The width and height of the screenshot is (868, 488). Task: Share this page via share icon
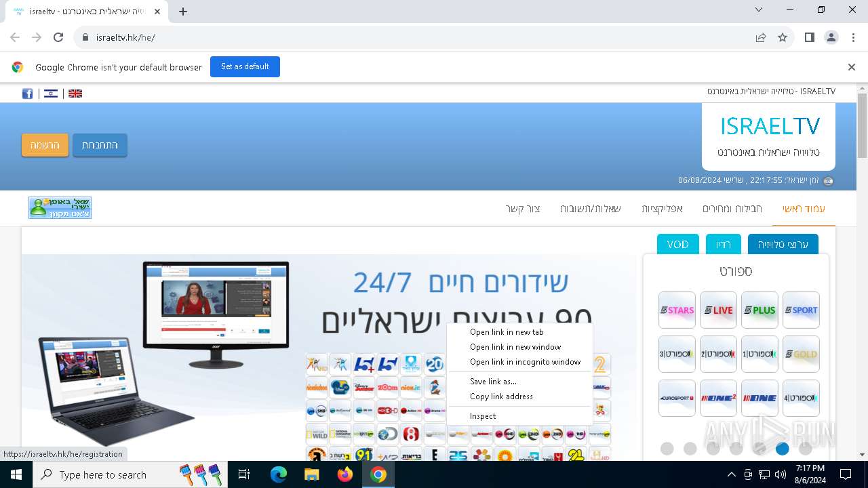[x=761, y=37]
